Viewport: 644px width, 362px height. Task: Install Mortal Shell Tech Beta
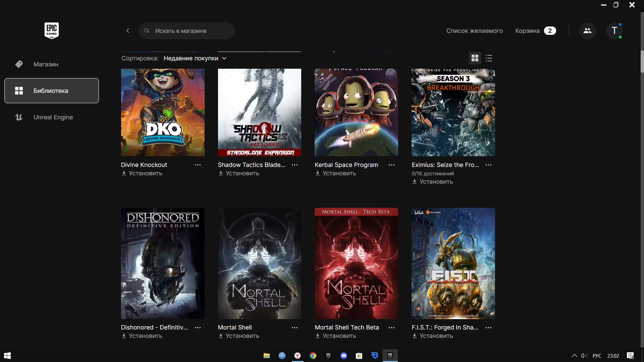[336, 336]
